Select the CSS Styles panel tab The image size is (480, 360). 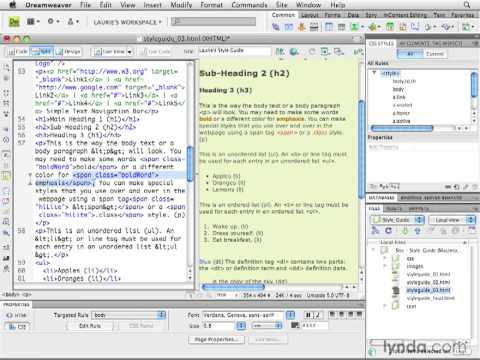381,44
